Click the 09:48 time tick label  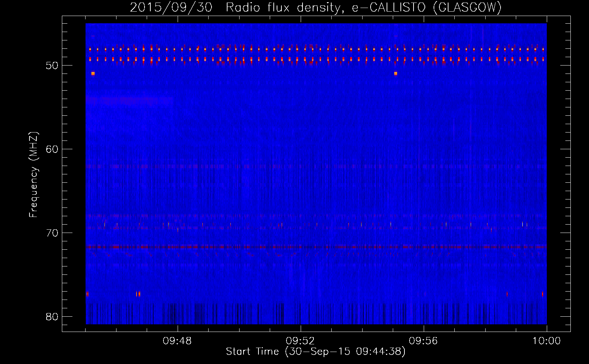(x=178, y=341)
